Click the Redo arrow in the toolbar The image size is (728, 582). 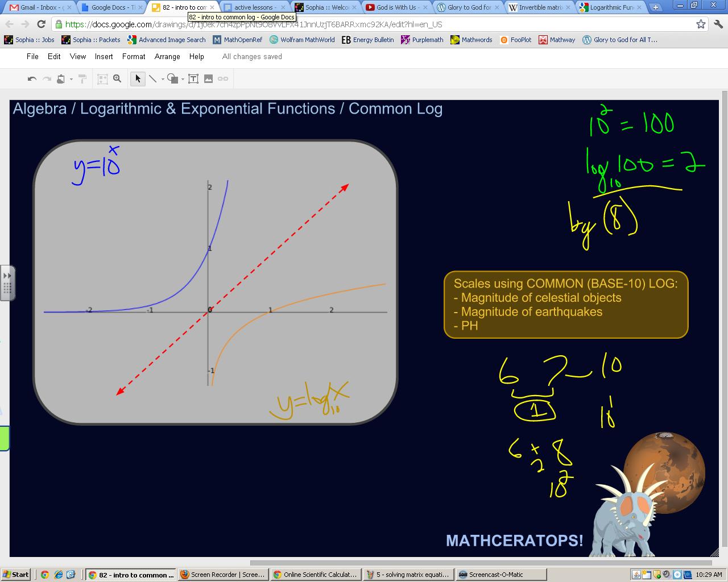tap(47, 79)
